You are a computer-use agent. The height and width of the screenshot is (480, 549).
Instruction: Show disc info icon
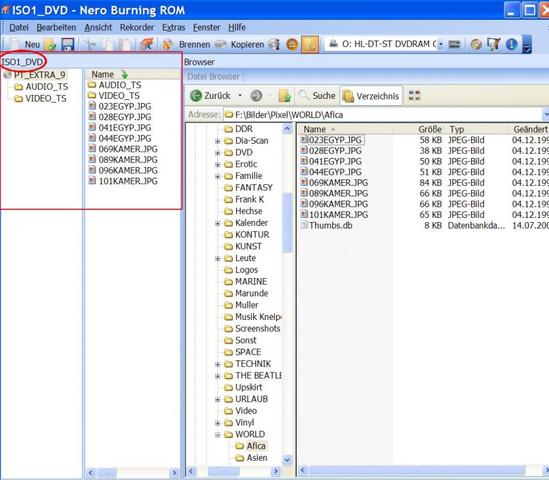[x=274, y=44]
